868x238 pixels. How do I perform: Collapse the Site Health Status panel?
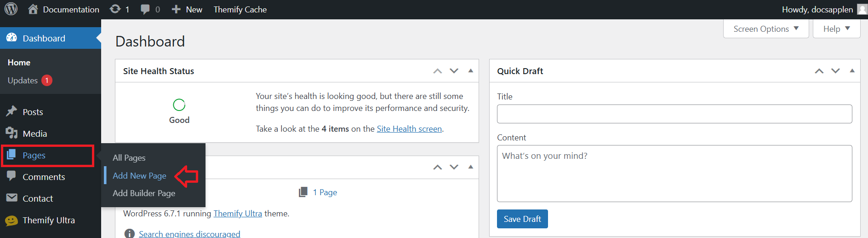[470, 71]
